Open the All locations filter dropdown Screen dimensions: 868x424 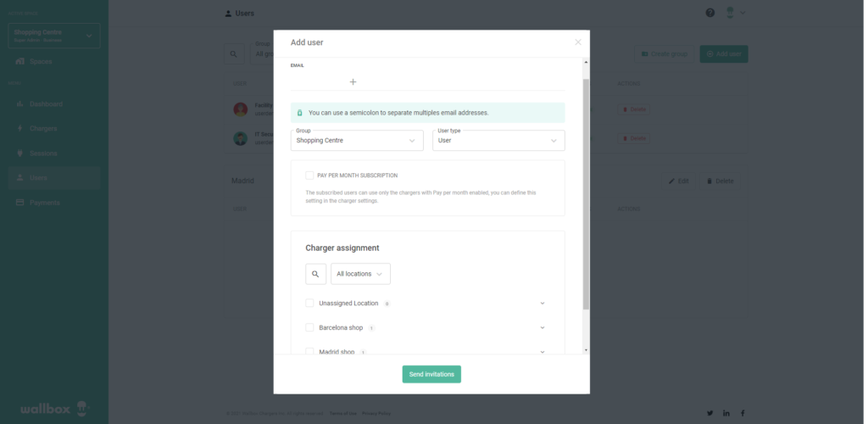pyautogui.click(x=360, y=274)
